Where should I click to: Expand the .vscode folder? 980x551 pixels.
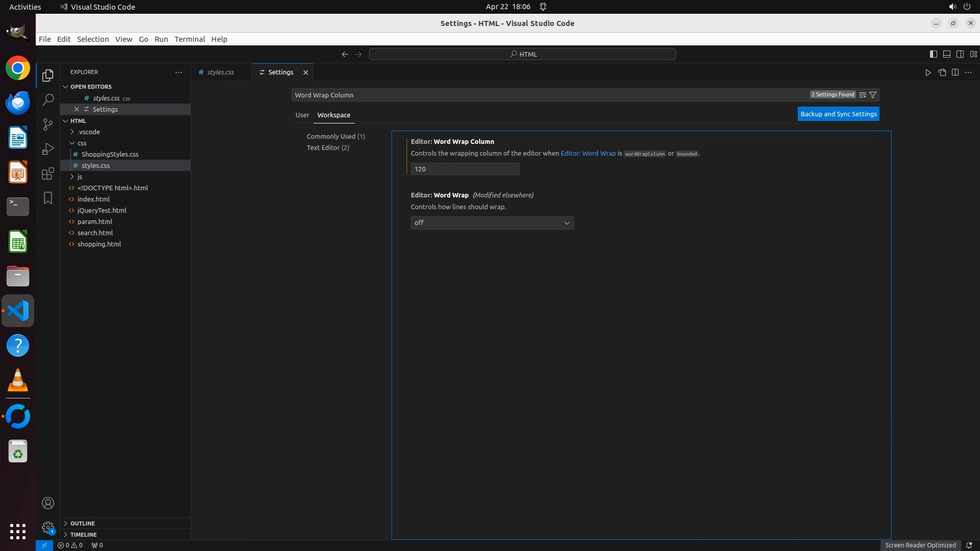[89, 132]
